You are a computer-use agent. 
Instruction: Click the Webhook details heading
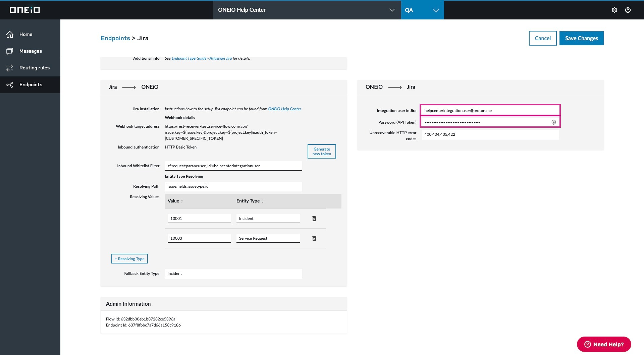[180, 118]
